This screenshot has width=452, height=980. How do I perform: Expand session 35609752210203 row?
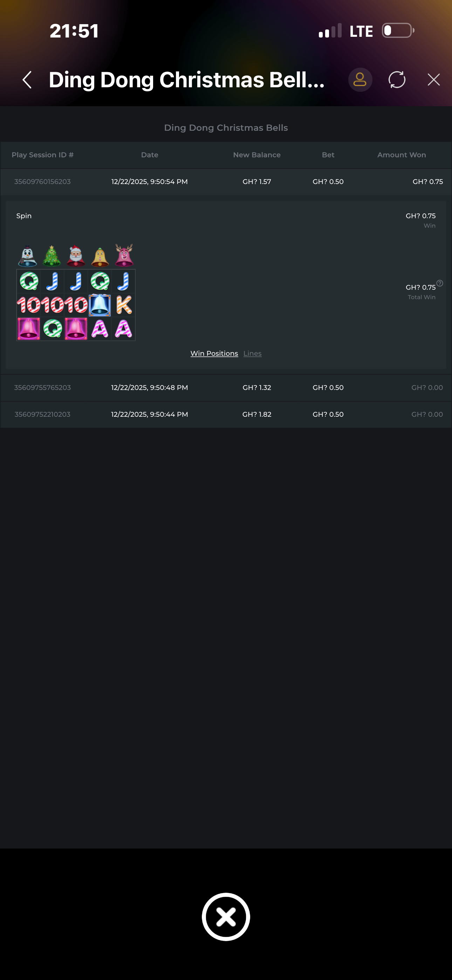(226, 414)
